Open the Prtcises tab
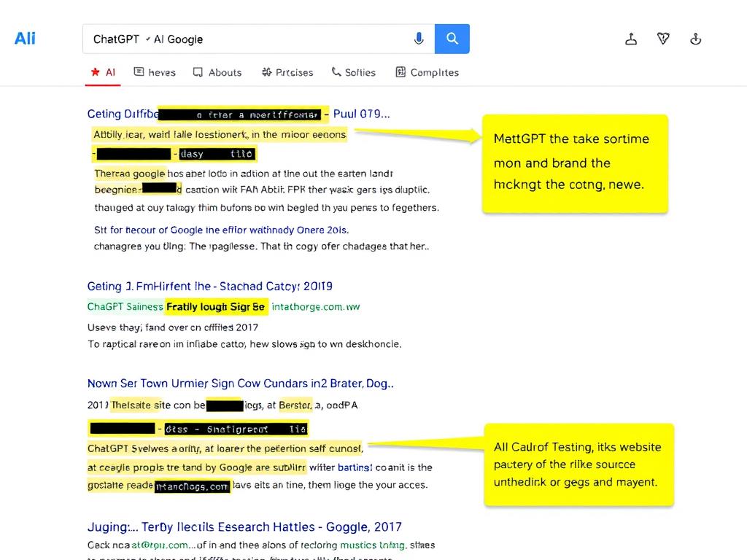 click(x=287, y=72)
